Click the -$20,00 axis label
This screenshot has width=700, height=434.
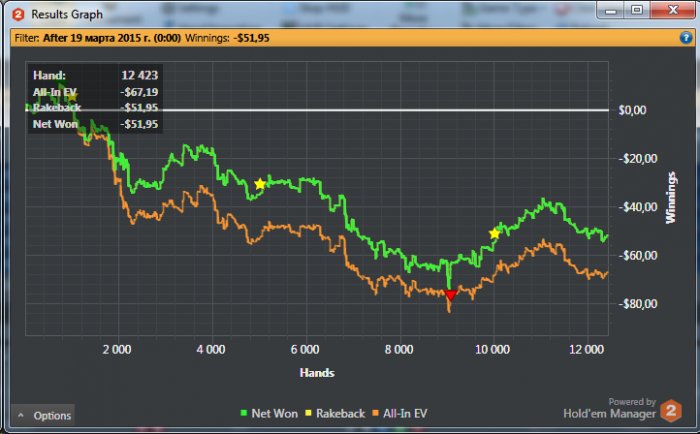[638, 159]
